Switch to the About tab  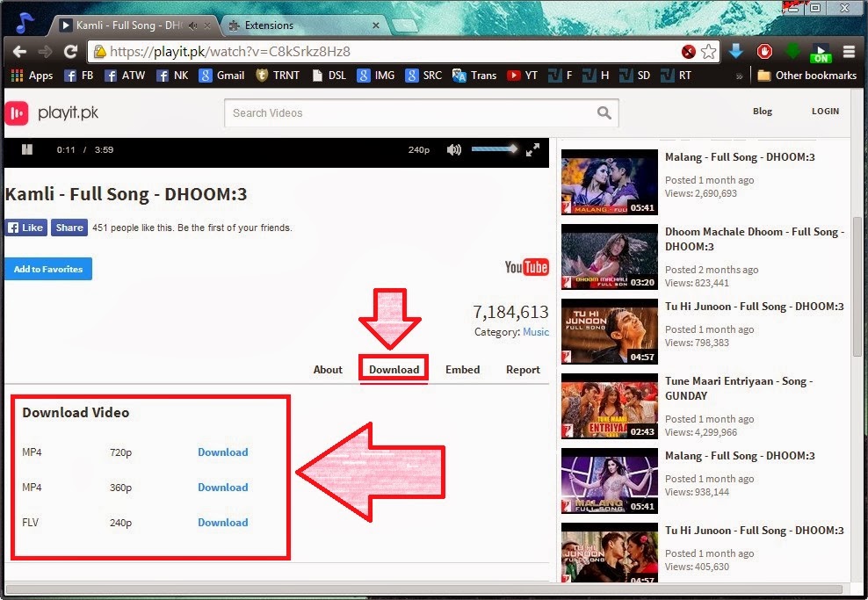[x=328, y=370]
